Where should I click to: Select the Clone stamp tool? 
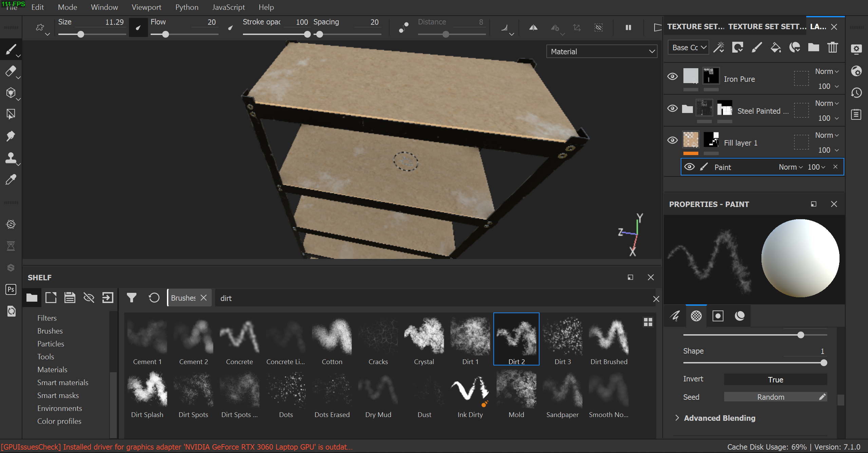[10, 158]
